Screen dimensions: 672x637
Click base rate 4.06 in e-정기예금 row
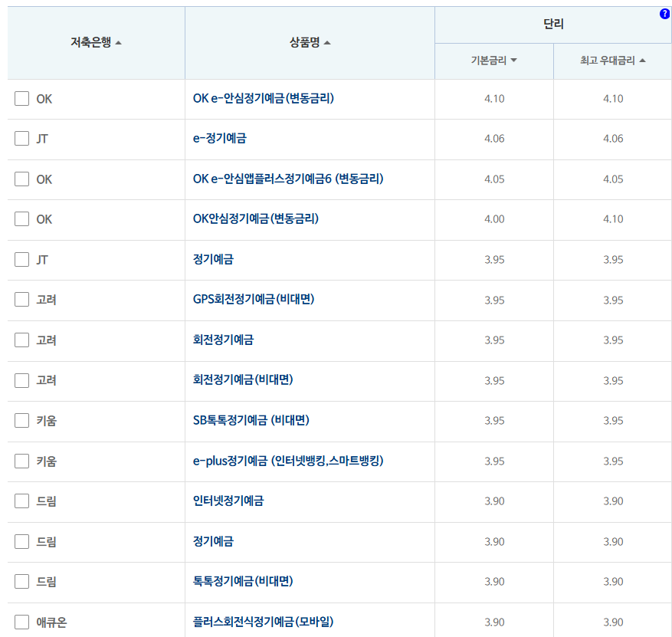[494, 139]
